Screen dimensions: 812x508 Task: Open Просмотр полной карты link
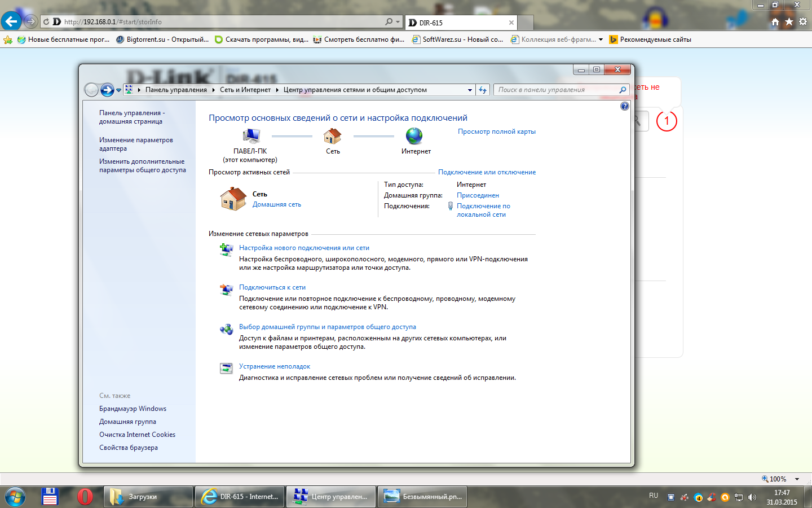tap(496, 132)
